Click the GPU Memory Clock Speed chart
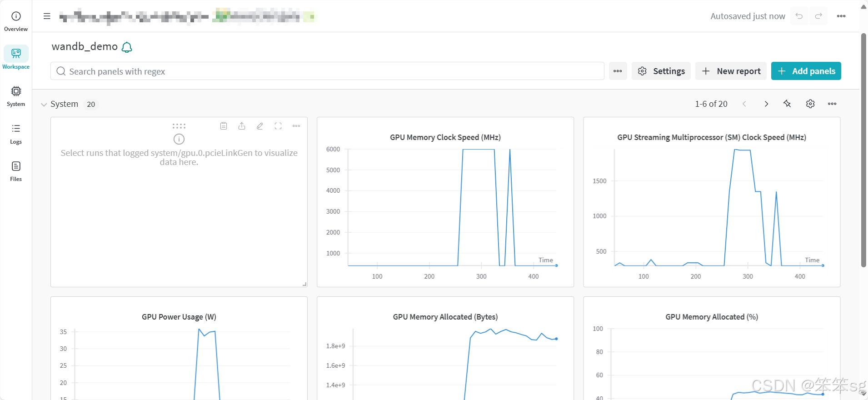 point(445,202)
